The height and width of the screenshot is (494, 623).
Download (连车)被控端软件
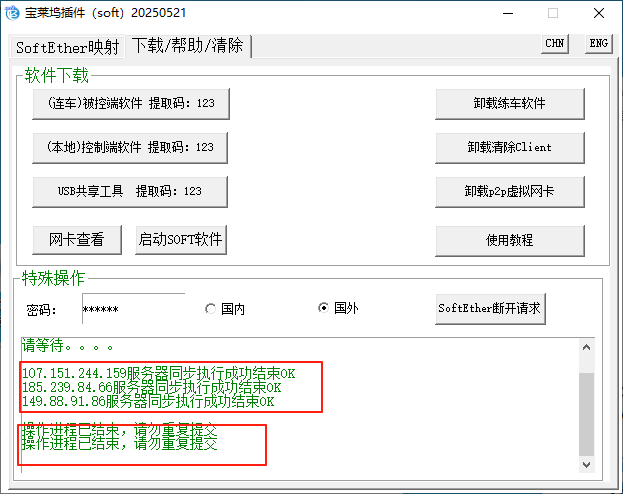pyautogui.click(x=130, y=103)
